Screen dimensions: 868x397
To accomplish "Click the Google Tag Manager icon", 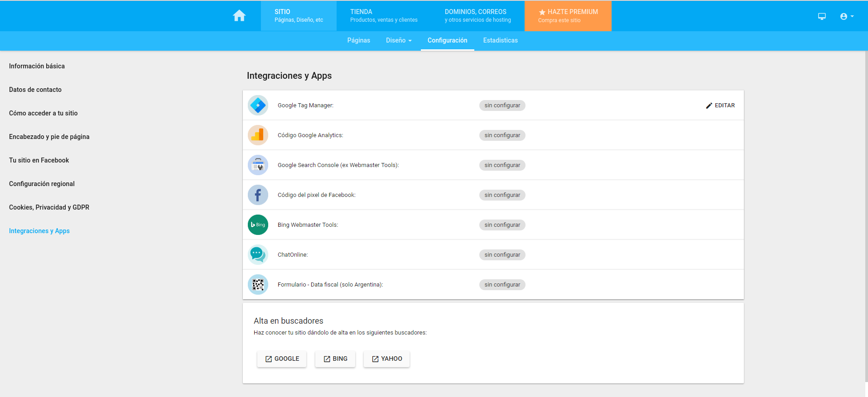I will pyautogui.click(x=258, y=105).
